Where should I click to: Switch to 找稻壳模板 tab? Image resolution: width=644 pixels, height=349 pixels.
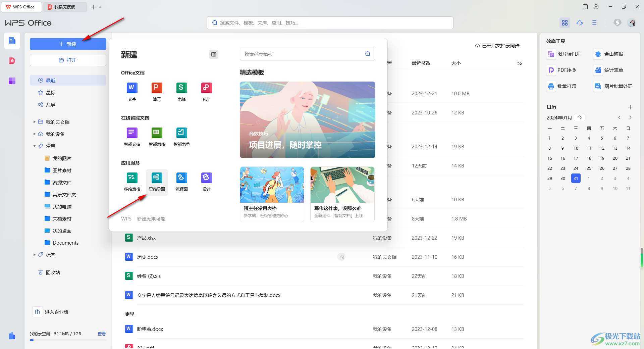[65, 7]
